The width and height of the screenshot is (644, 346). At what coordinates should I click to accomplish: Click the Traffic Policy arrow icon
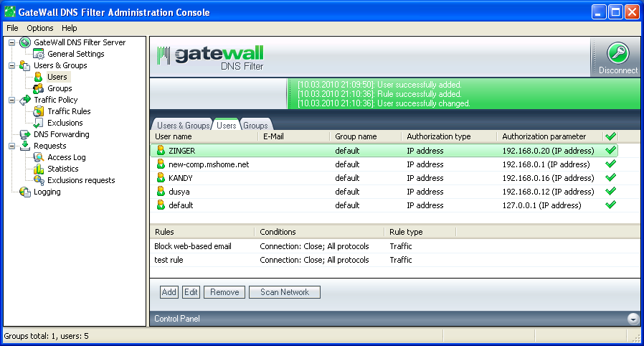click(25, 100)
